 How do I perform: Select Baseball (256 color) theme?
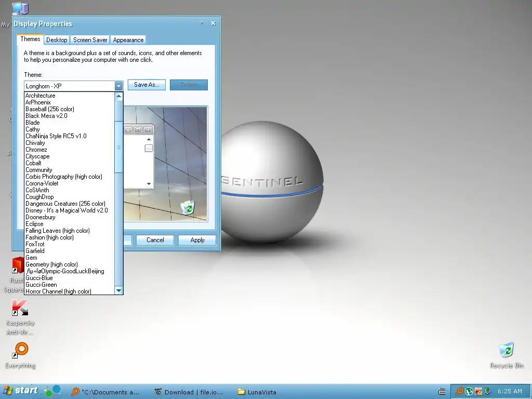tap(70, 109)
